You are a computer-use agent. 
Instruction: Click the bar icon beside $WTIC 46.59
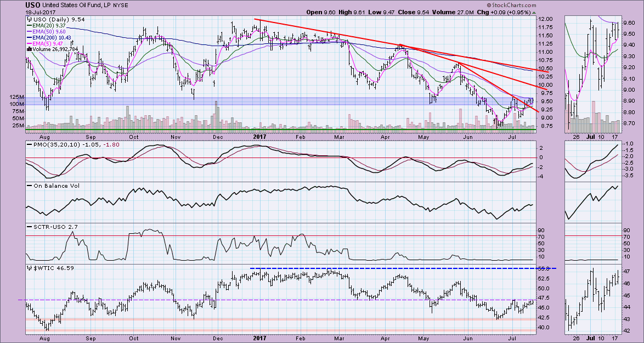coord(29,268)
